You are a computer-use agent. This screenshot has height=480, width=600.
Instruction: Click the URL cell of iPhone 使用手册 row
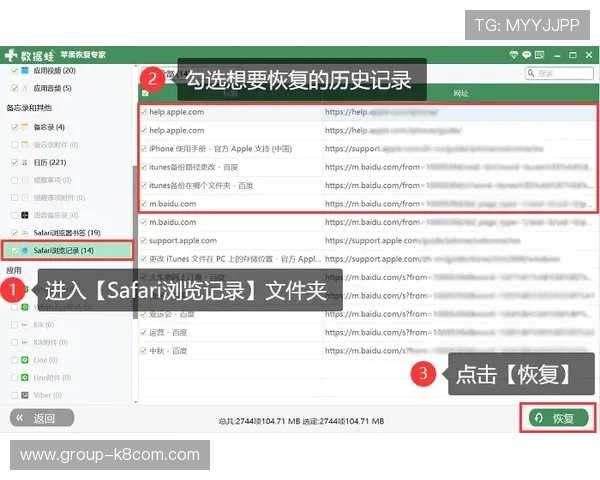point(459,149)
